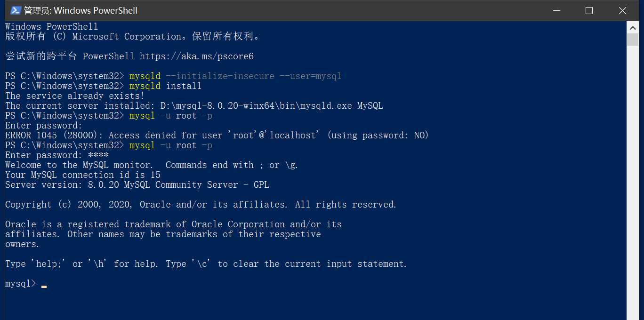Click the scrollbar up arrow

632,27
